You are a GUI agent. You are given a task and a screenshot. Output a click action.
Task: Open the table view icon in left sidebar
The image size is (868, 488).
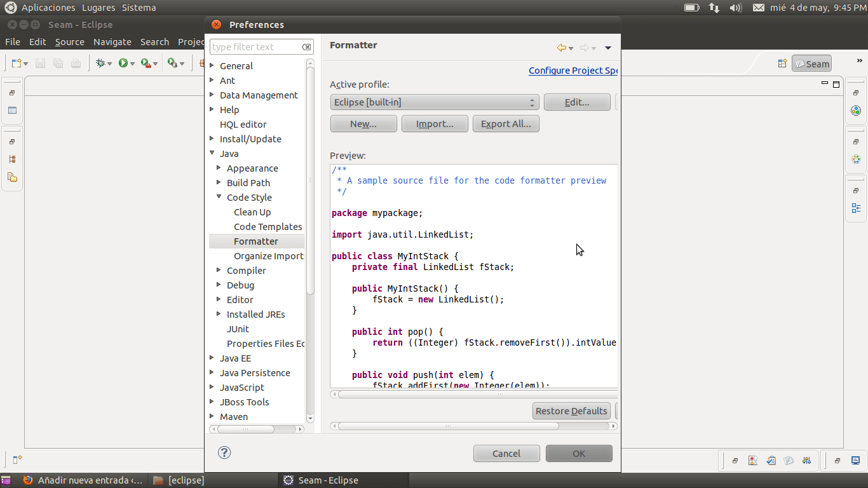tap(12, 110)
